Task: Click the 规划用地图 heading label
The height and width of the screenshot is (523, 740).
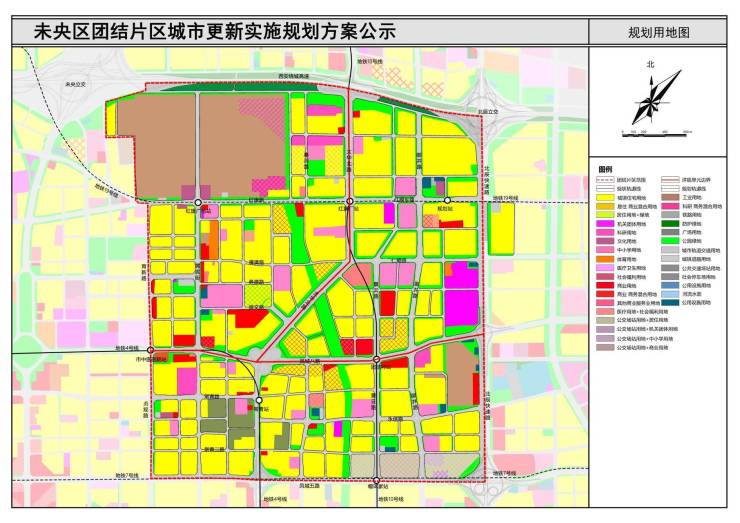Action: 658,32
